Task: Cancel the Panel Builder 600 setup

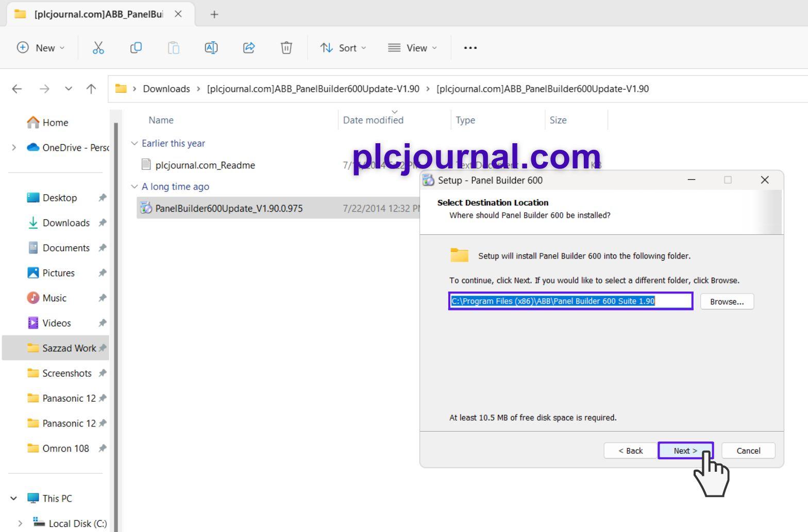Action: [x=748, y=451]
